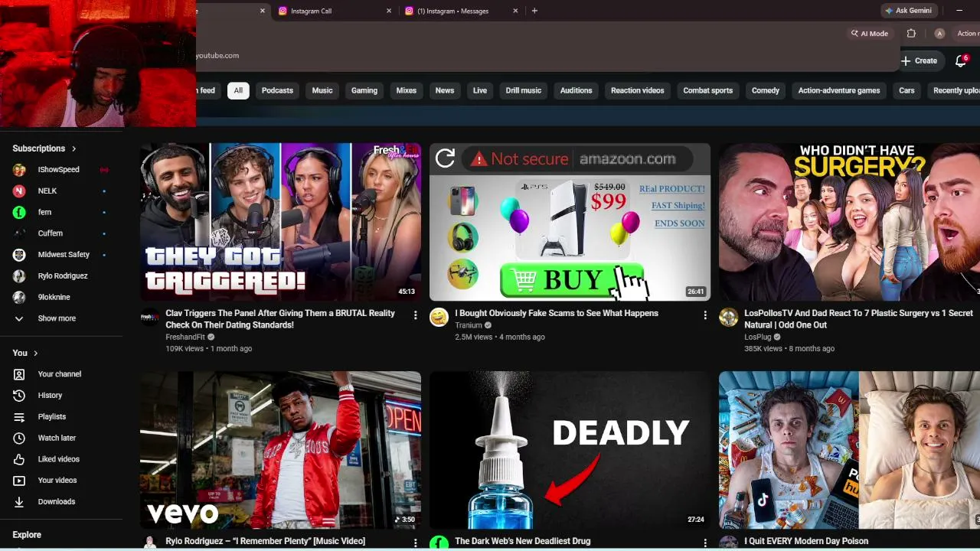980x551 pixels.
Task: Select the Live filter chip
Action: 480,90
